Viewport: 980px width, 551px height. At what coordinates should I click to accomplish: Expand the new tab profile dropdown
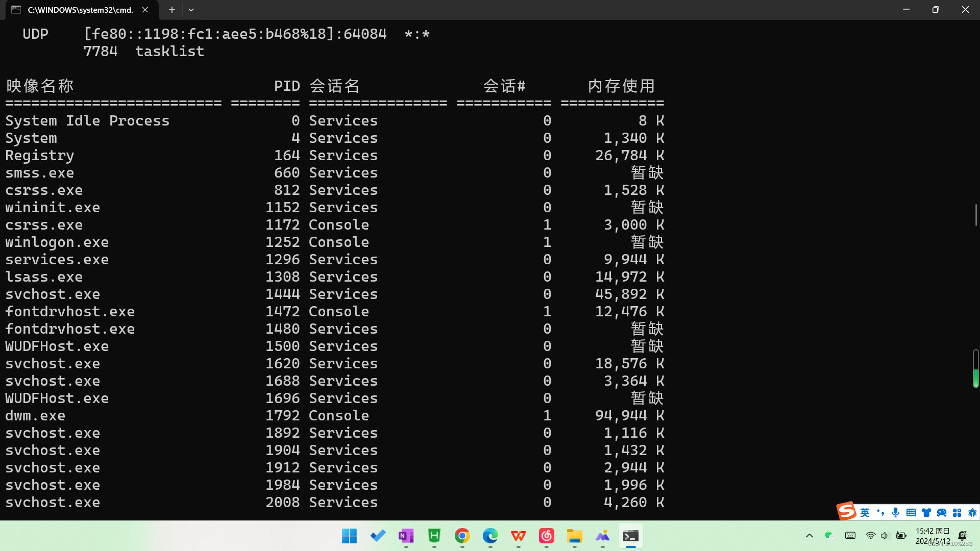(x=191, y=10)
